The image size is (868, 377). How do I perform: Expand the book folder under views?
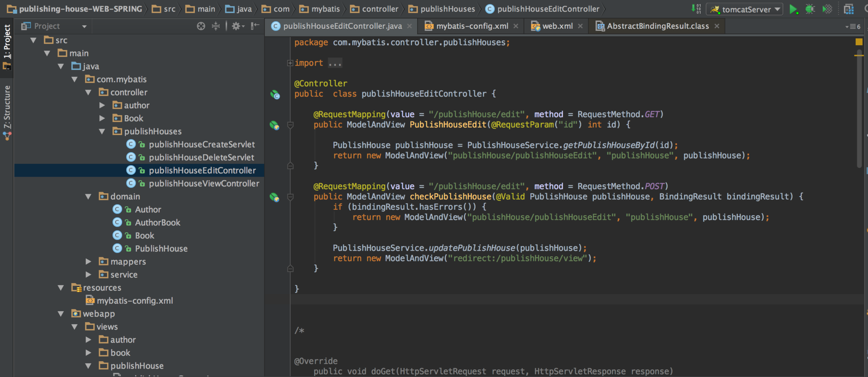pos(88,353)
